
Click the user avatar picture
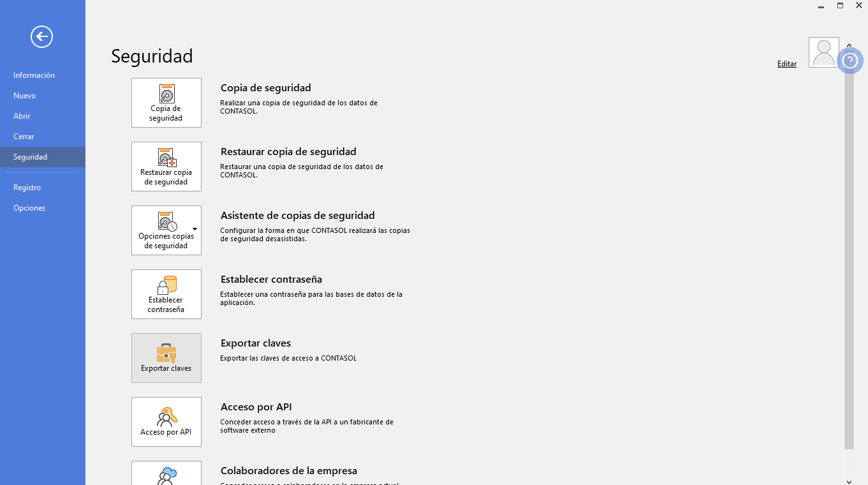coord(824,52)
